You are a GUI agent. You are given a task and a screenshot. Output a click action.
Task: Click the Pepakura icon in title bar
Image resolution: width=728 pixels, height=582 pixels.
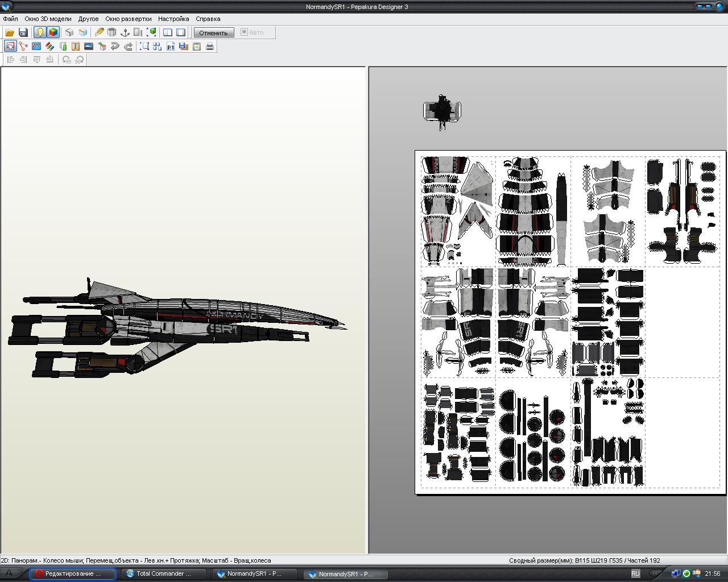coord(6,6)
